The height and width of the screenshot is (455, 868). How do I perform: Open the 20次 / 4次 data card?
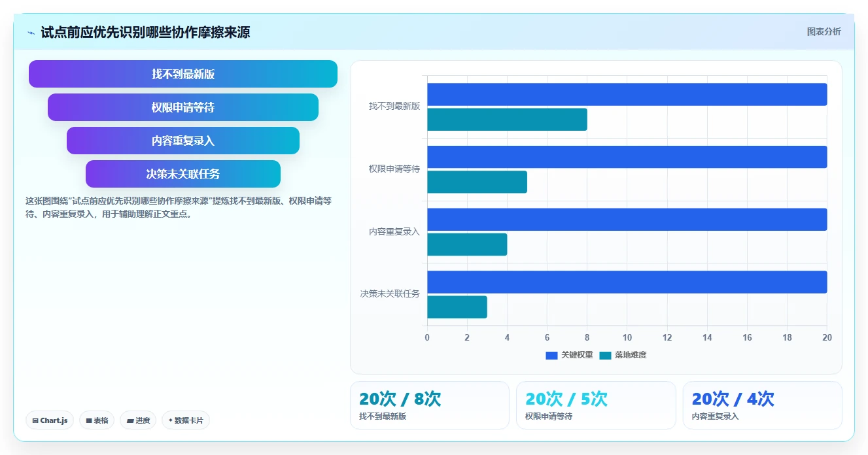[762, 405]
